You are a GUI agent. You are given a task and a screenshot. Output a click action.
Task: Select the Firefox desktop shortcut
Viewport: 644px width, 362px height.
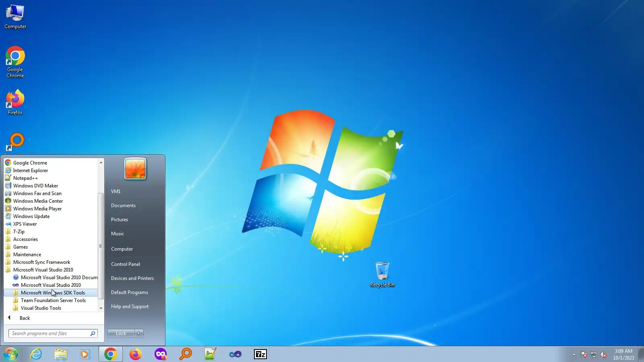[x=15, y=103]
